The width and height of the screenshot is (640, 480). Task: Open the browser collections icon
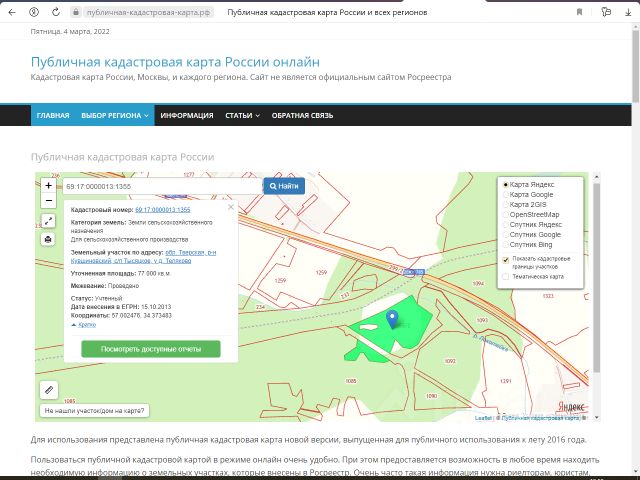coord(606,12)
